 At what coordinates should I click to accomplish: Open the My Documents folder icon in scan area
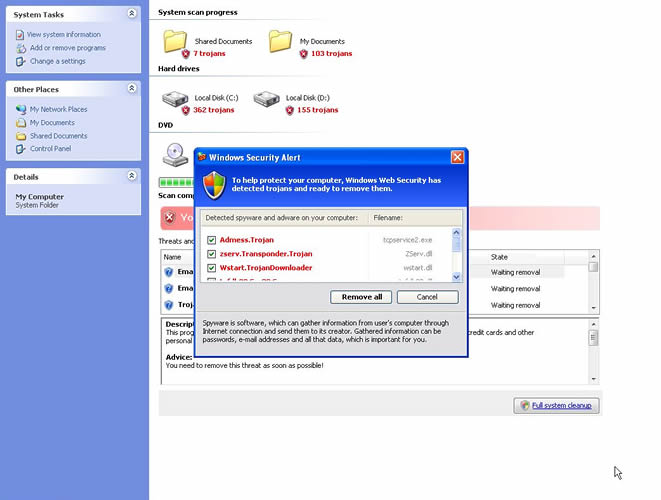[x=281, y=42]
